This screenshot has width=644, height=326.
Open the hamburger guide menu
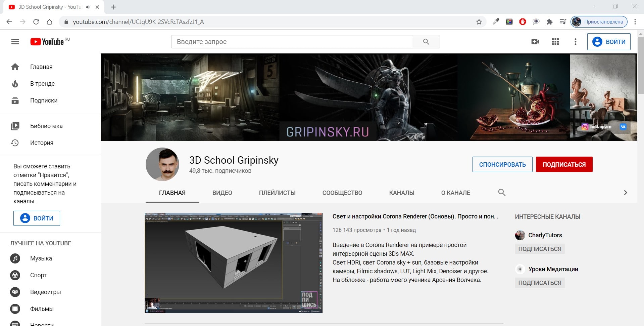[15, 42]
